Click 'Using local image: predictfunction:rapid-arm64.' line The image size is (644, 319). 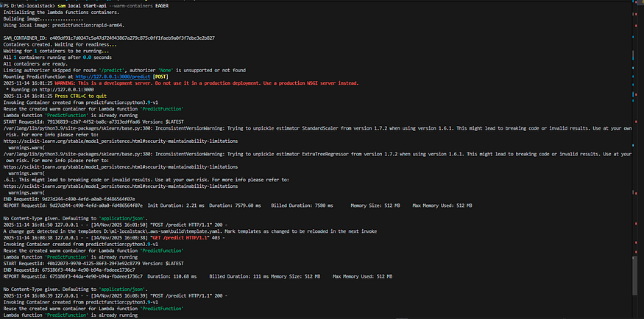64,25
